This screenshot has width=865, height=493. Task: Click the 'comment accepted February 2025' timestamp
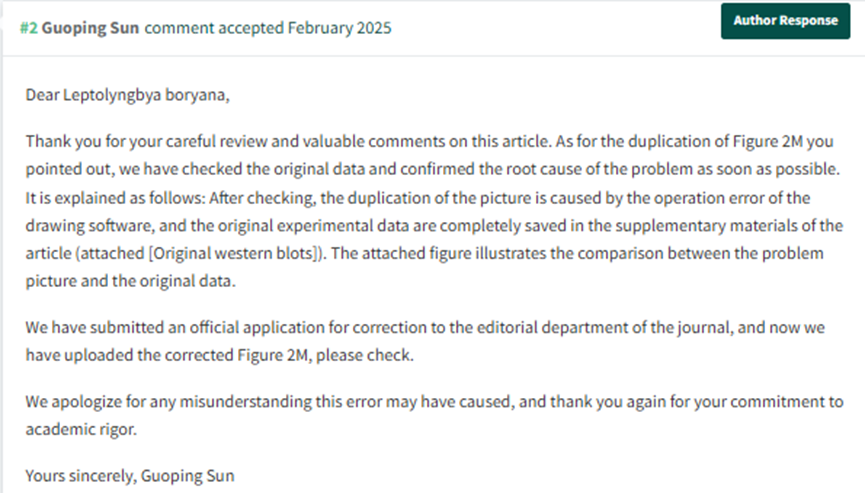pyautogui.click(x=268, y=28)
